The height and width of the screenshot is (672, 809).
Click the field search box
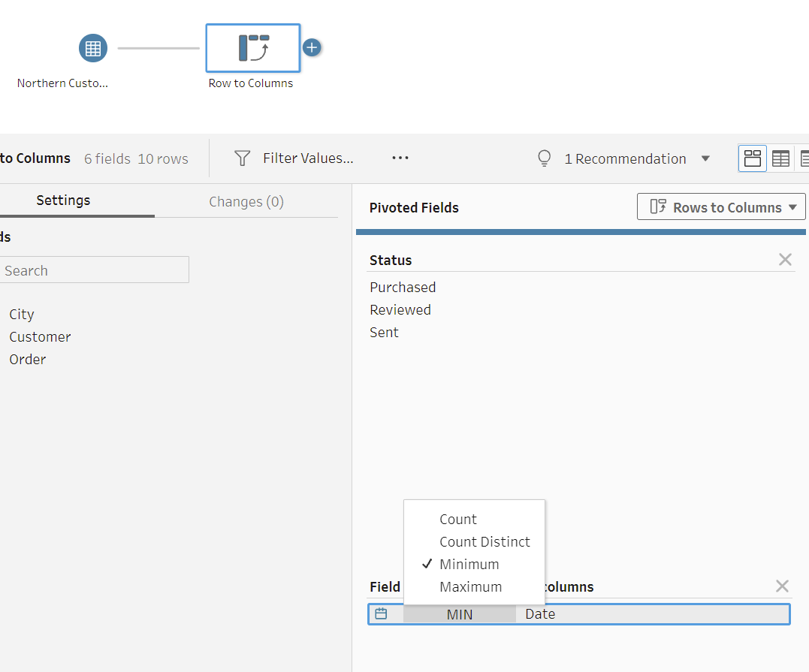coord(95,270)
